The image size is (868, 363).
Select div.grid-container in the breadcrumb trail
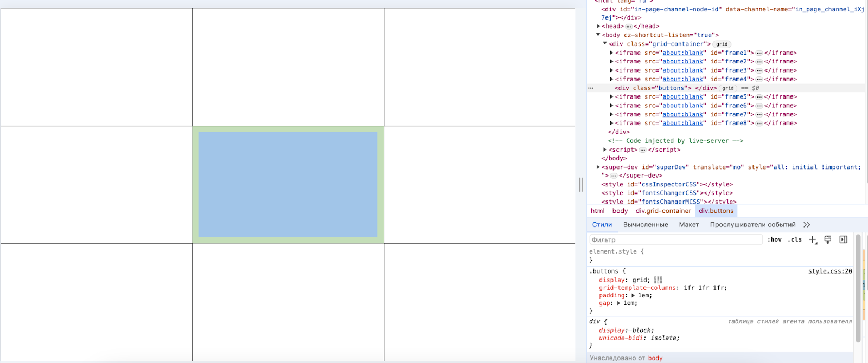[663, 211]
